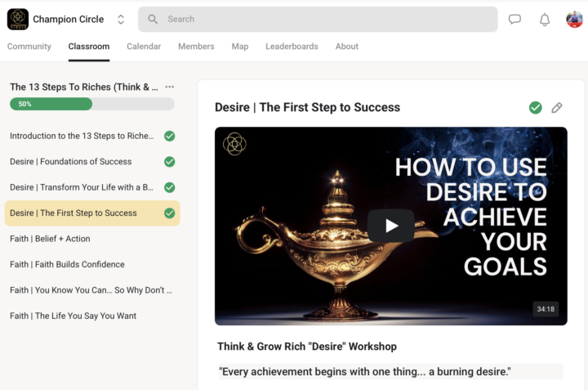Toggle completion check for Desire Transform Your Life
588x390 pixels.
coord(170,187)
